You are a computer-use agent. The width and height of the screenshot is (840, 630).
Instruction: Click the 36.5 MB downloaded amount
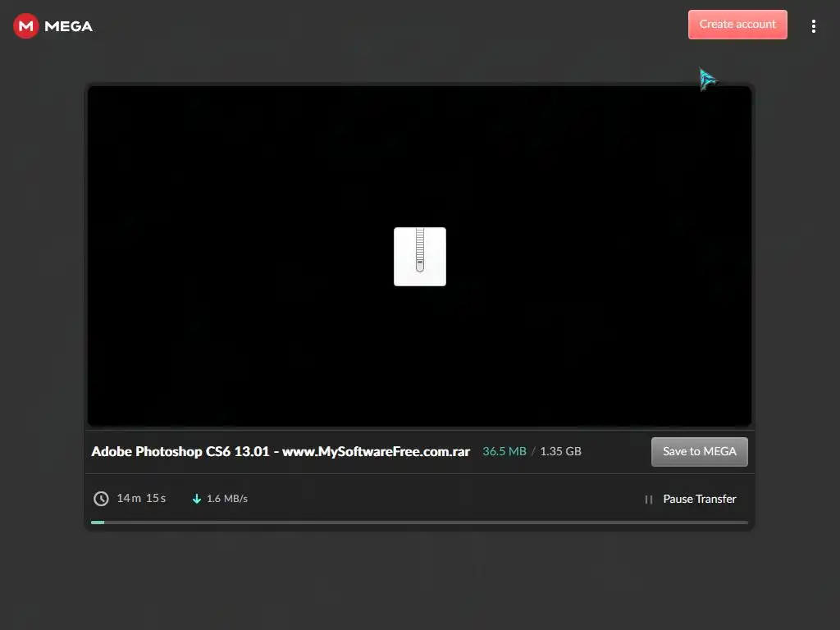pos(504,452)
